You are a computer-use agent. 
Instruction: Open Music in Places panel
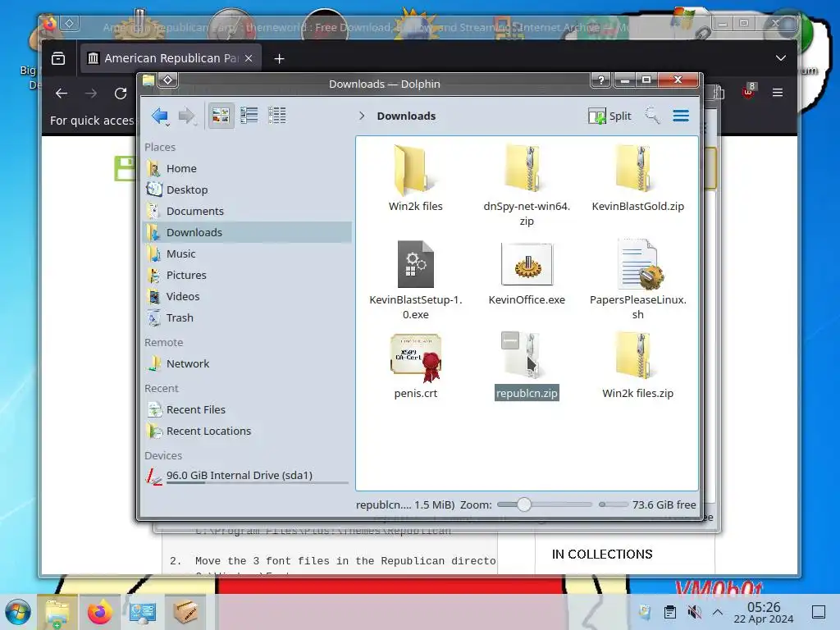tap(248, 254)
